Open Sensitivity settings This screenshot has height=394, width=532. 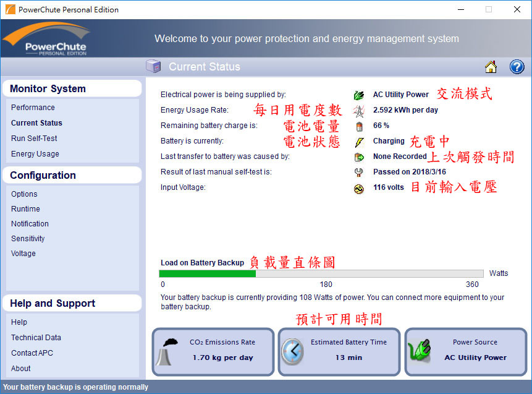pos(28,239)
